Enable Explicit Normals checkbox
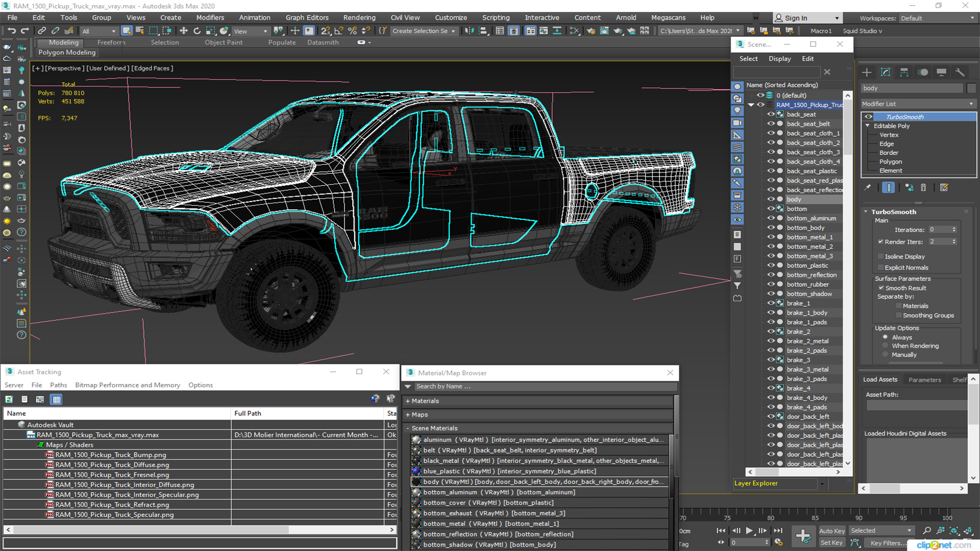The width and height of the screenshot is (980, 551). click(x=880, y=267)
